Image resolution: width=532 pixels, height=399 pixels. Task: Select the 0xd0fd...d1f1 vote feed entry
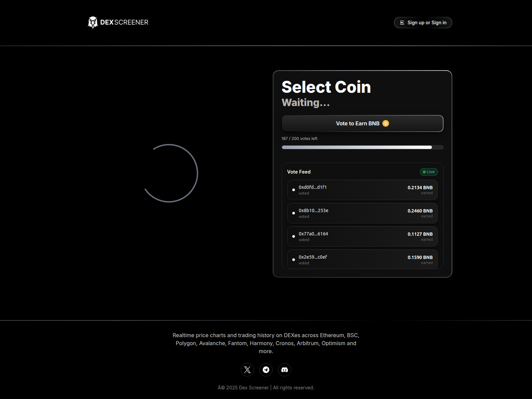[x=362, y=190]
